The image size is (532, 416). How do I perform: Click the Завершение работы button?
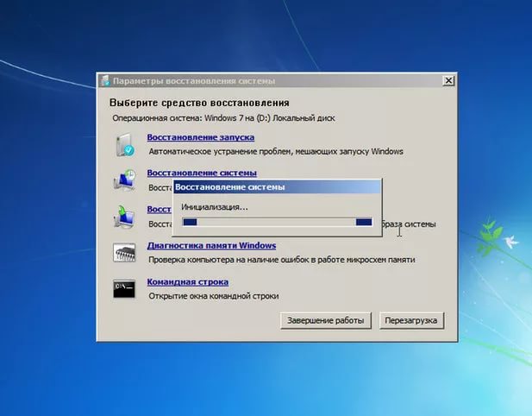326,320
